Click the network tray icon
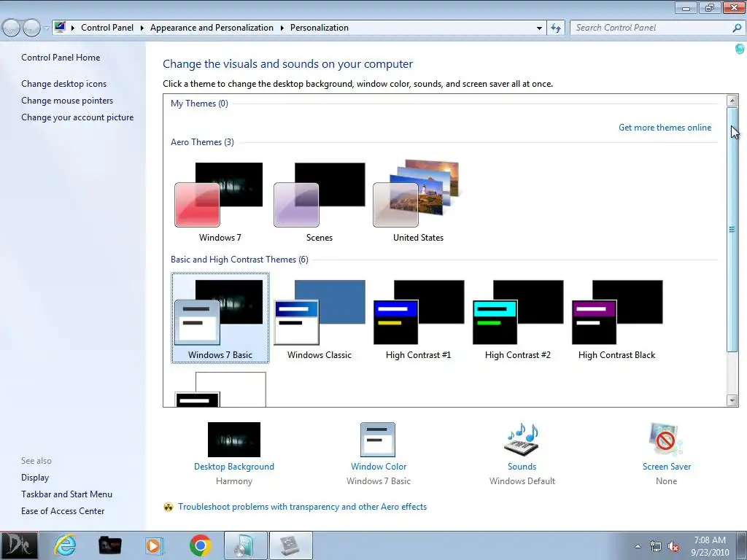This screenshot has height=560, width=747. 656,547
